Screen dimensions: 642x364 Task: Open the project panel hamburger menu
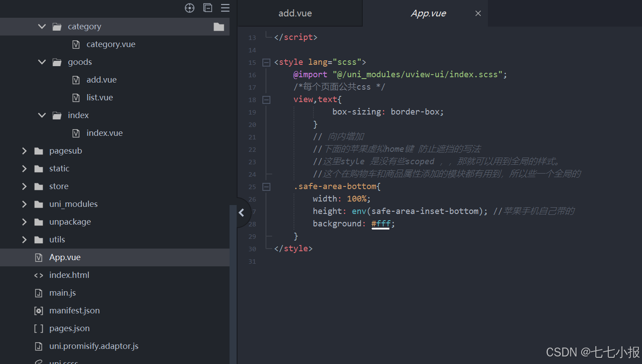coord(225,8)
